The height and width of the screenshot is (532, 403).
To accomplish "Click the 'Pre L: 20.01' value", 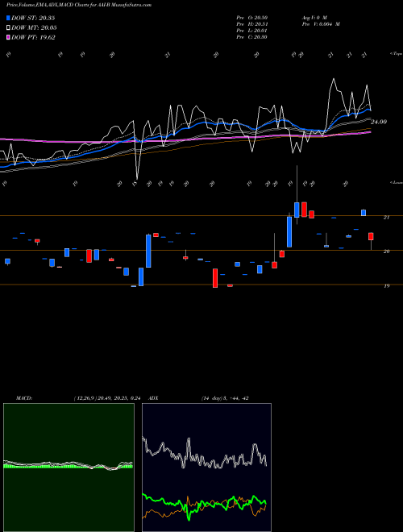I will point(251,31).
